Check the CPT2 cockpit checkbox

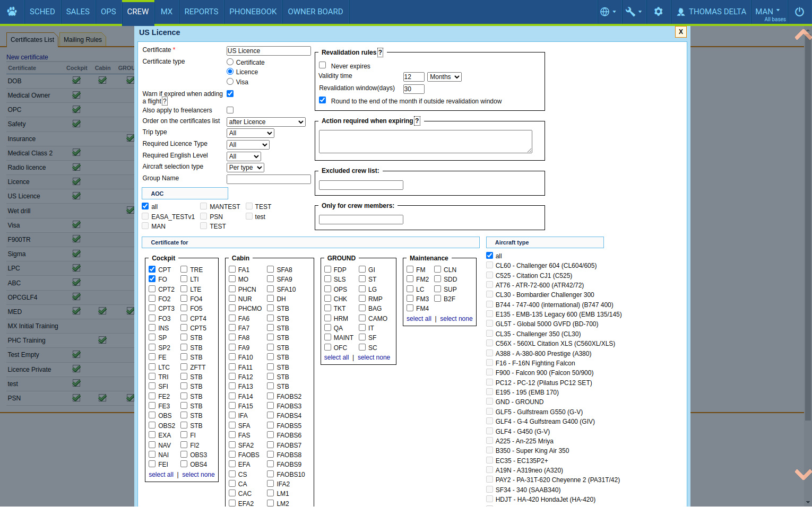point(152,289)
